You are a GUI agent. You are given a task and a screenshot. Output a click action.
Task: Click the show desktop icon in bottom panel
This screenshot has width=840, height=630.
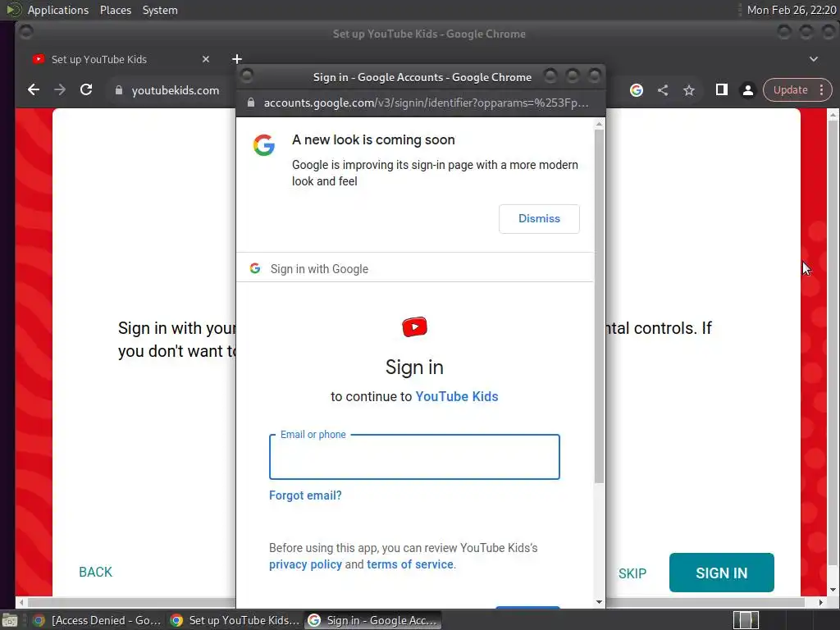click(x=10, y=620)
